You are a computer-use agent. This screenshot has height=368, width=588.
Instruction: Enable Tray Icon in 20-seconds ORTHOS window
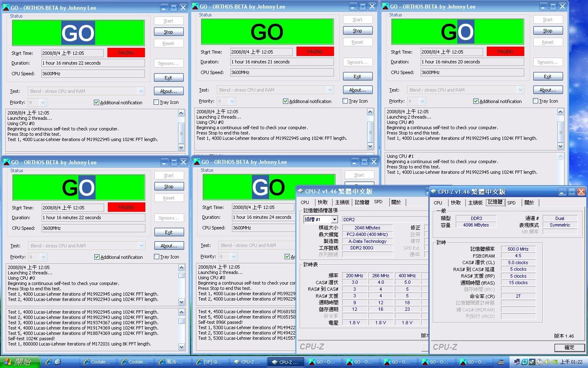(535, 101)
